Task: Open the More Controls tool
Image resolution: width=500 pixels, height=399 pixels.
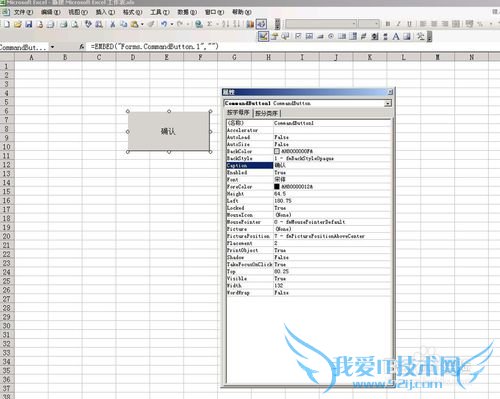Action: coord(421,36)
